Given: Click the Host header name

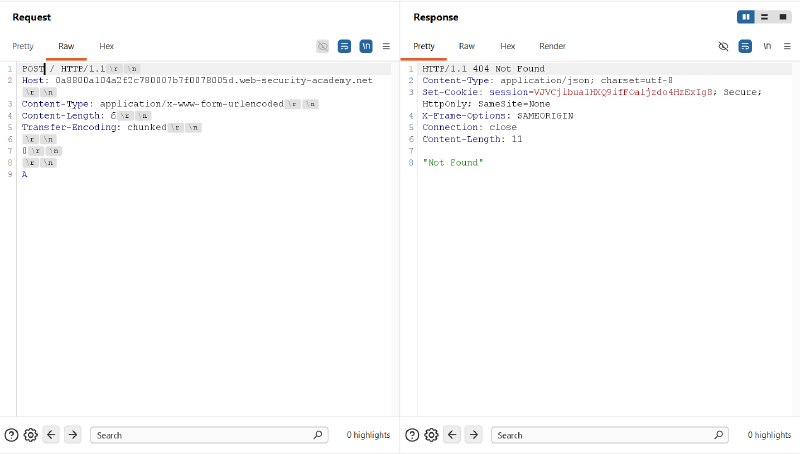Looking at the screenshot, I should (x=33, y=81).
